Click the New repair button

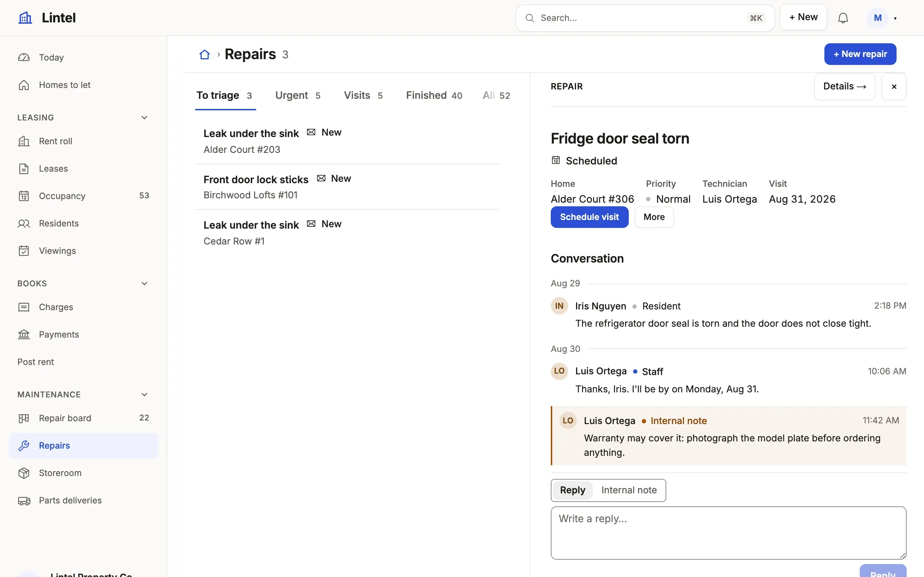(x=860, y=54)
